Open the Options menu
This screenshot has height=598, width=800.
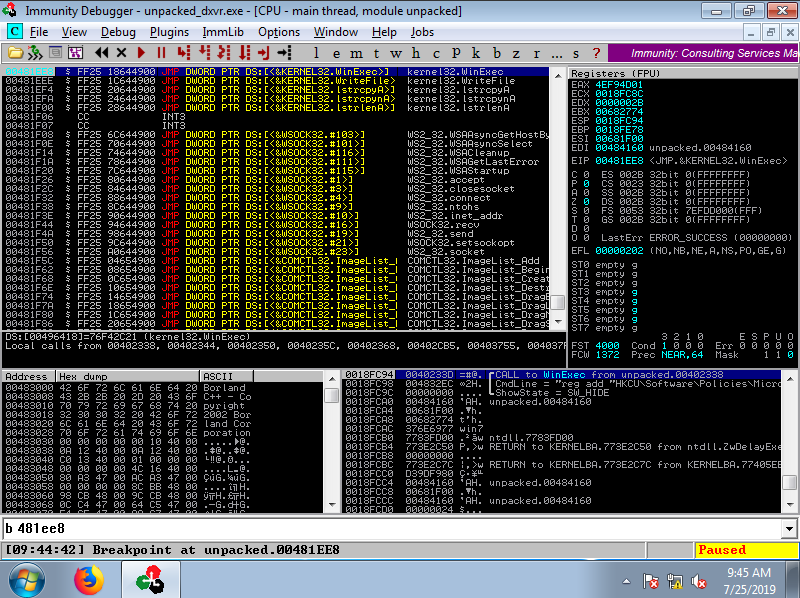pos(279,32)
